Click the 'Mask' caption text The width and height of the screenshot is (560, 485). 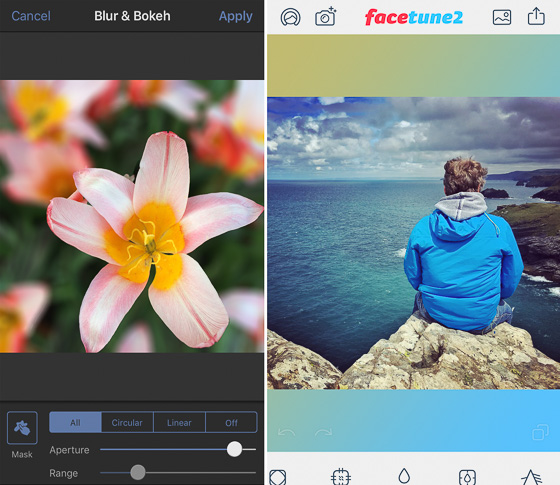click(22, 454)
